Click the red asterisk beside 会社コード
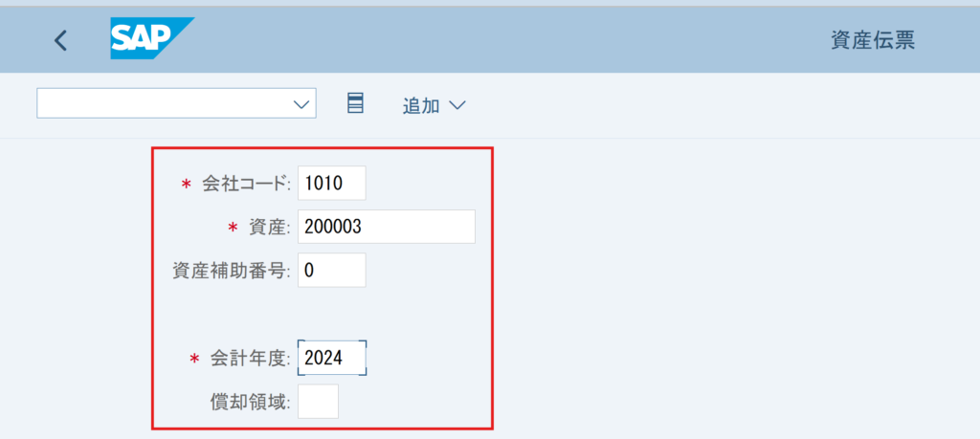 [186, 185]
